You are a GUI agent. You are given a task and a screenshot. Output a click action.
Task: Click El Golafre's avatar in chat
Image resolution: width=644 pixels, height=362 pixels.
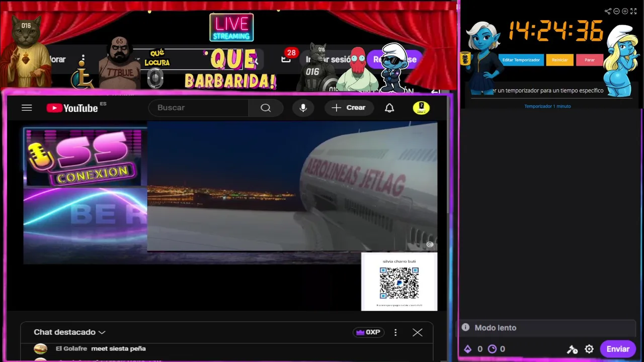point(40,348)
